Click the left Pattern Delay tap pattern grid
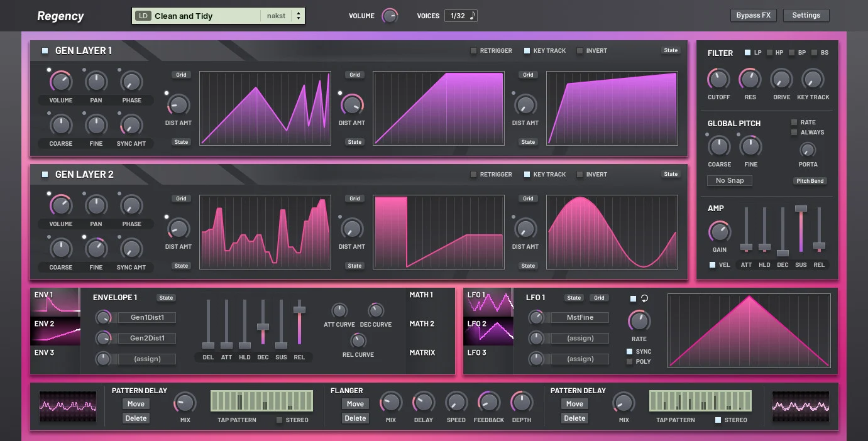868x441 pixels. click(x=261, y=401)
